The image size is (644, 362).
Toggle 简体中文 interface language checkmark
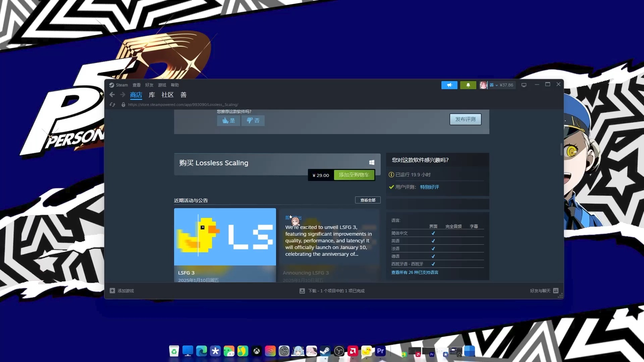tap(433, 233)
